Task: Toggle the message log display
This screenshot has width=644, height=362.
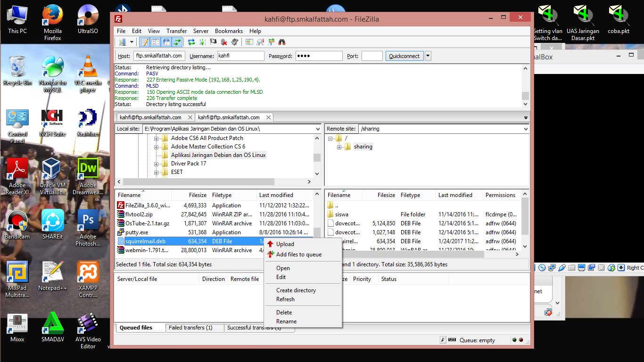Action: click(x=145, y=42)
